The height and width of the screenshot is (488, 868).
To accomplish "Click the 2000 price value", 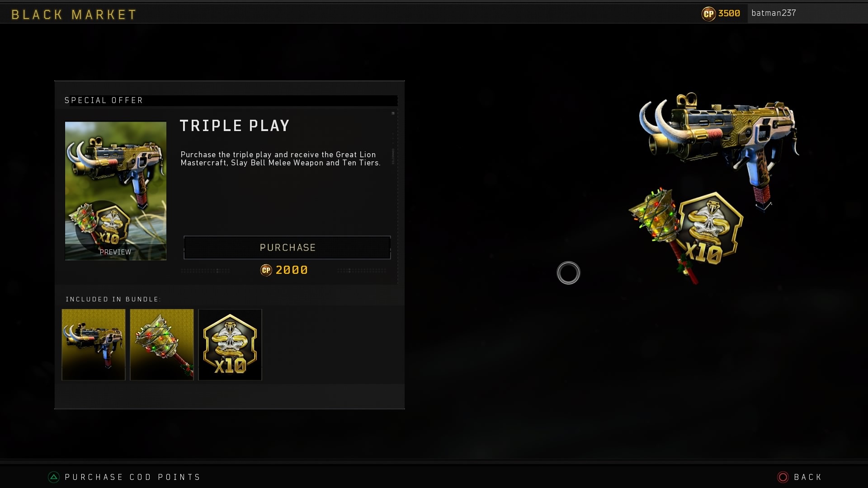I will [x=292, y=270].
